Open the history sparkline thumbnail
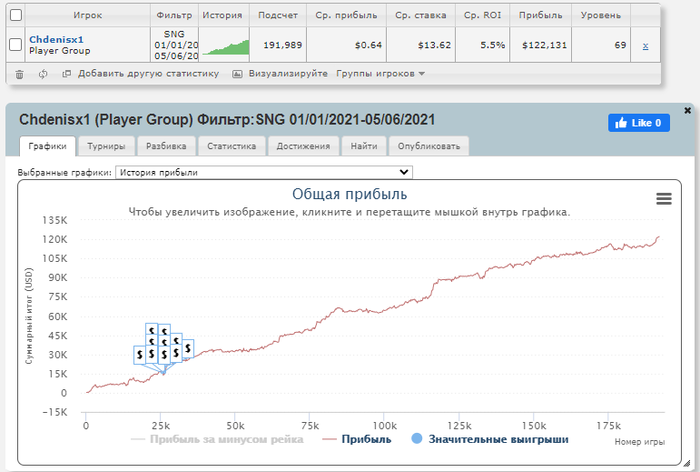The height and width of the screenshot is (472, 700). [225, 46]
